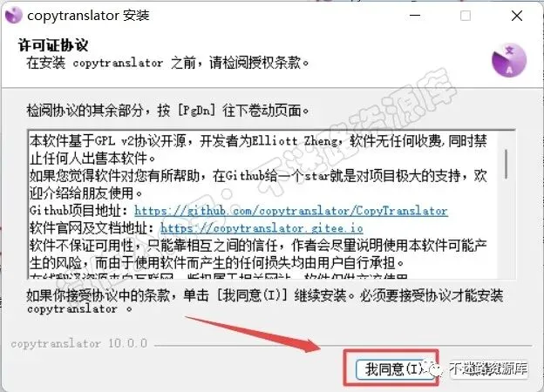The height and width of the screenshot is (392, 544).
Task: Click the 请检阅授权条款 subtitle text
Action: click(x=259, y=63)
